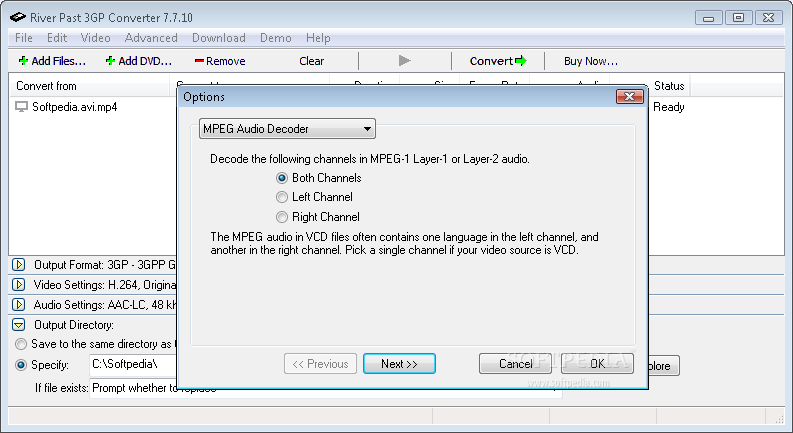Collapse the Output Directory section
Viewport: 793px width, 433px height.
click(19, 325)
